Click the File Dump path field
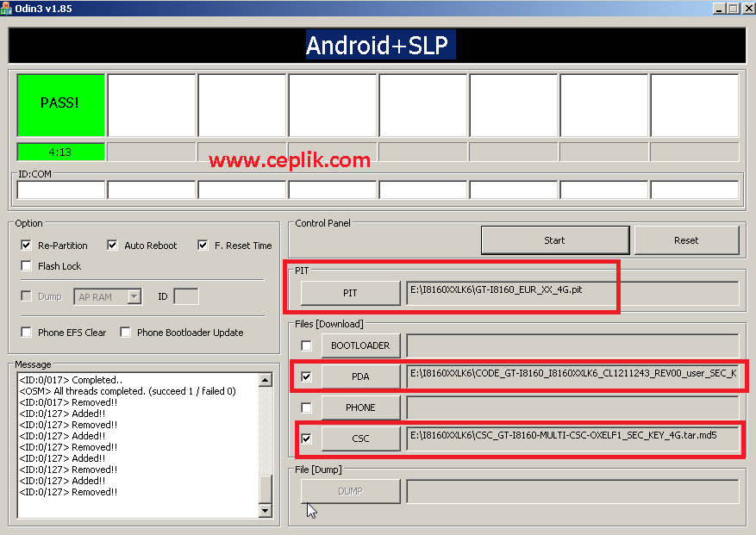This screenshot has width=756, height=535. [x=572, y=491]
